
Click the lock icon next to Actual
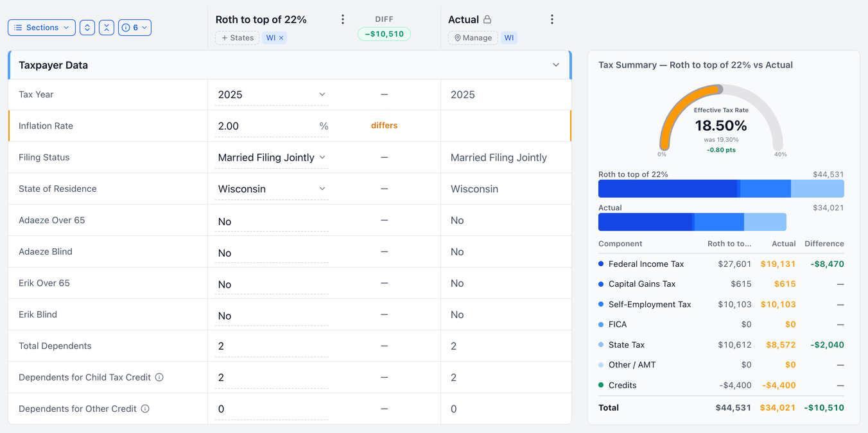(x=487, y=20)
